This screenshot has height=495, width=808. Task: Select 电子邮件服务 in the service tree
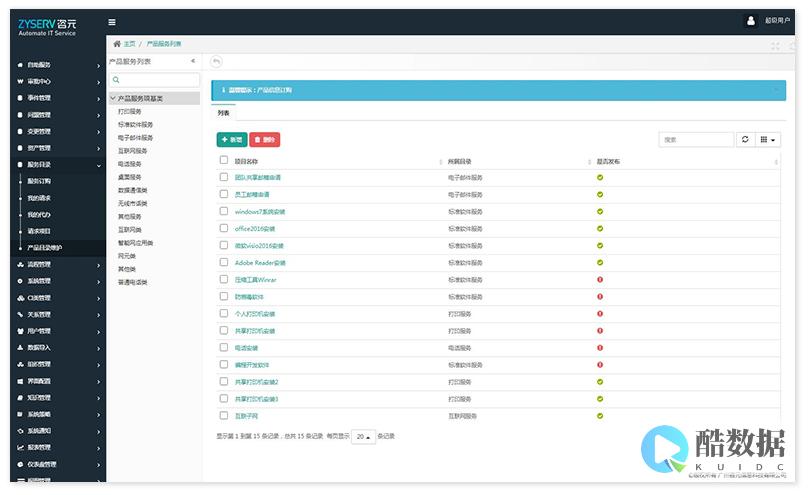coord(136,138)
